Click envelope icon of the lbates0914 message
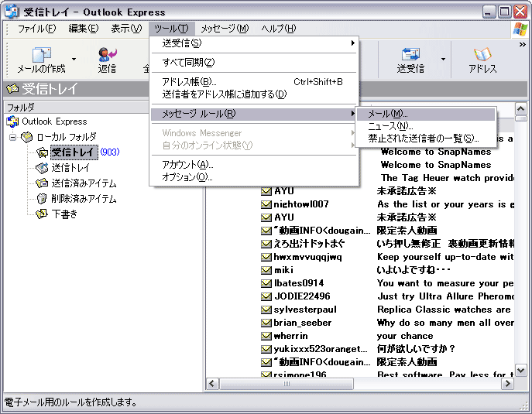Image resolution: width=532 pixels, height=414 pixels. point(266,283)
